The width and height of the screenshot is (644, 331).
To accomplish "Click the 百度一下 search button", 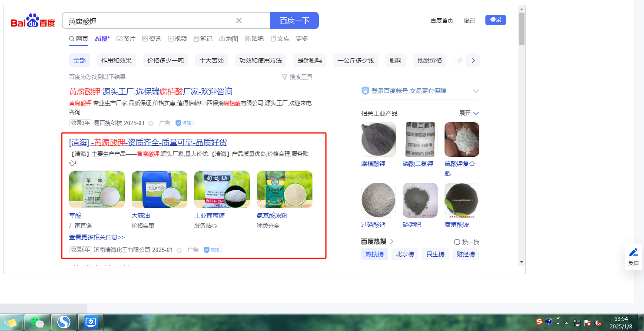I will point(295,20).
